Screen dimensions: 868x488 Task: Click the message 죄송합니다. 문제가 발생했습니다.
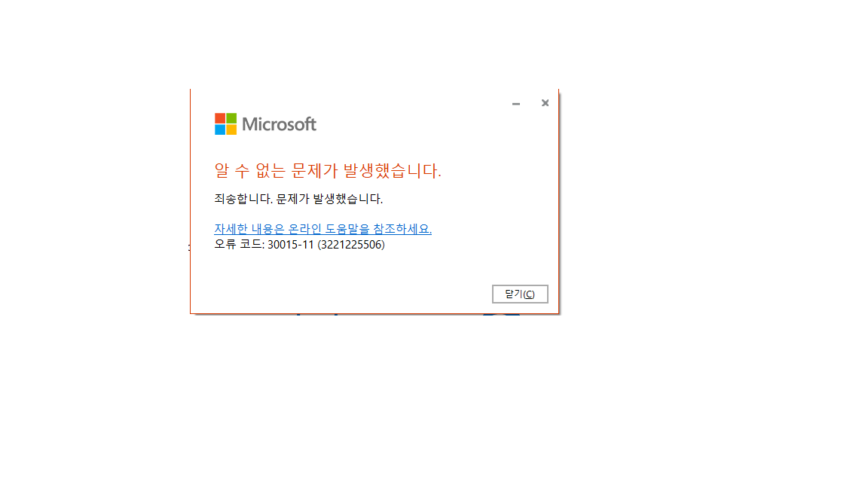tap(298, 199)
